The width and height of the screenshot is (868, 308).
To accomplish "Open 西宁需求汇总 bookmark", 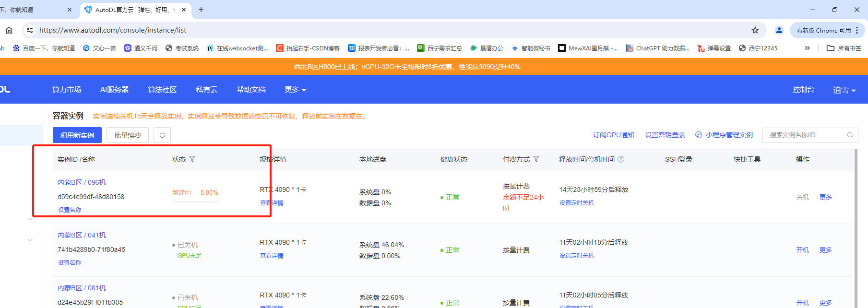I will click(x=440, y=48).
